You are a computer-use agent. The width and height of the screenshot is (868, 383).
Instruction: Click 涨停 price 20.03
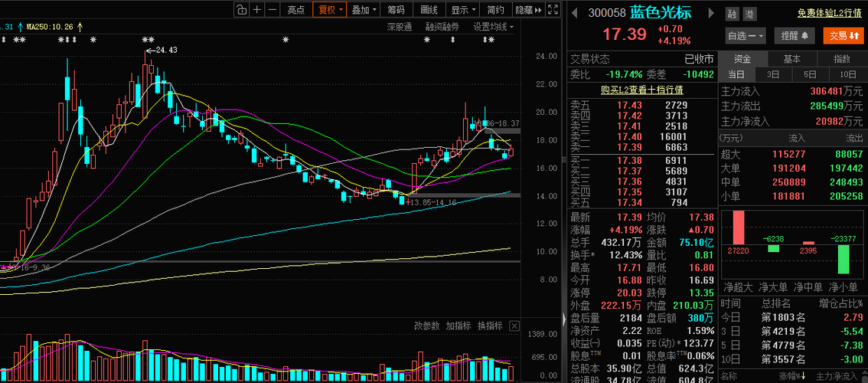click(631, 292)
